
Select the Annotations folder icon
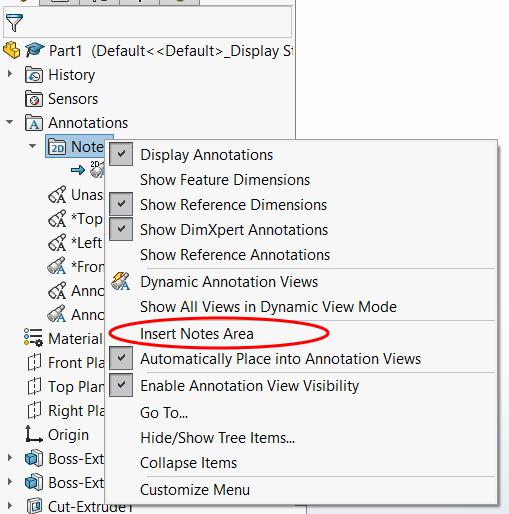pos(34,123)
